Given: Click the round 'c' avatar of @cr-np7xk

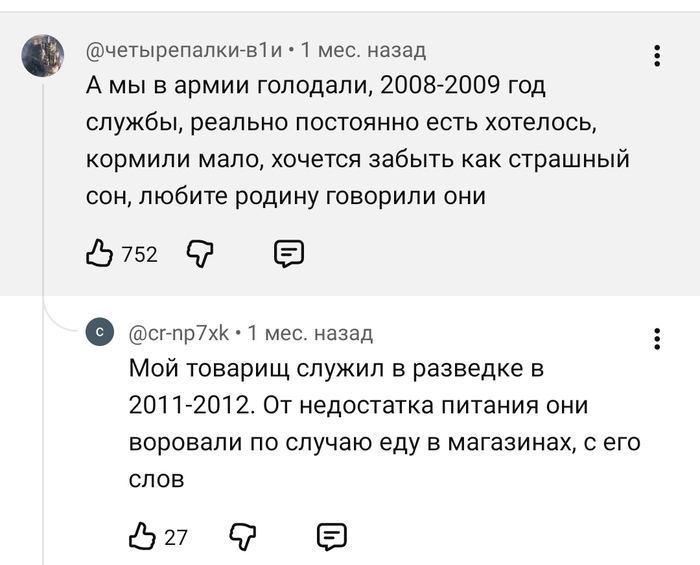Looking at the screenshot, I should click(100, 332).
